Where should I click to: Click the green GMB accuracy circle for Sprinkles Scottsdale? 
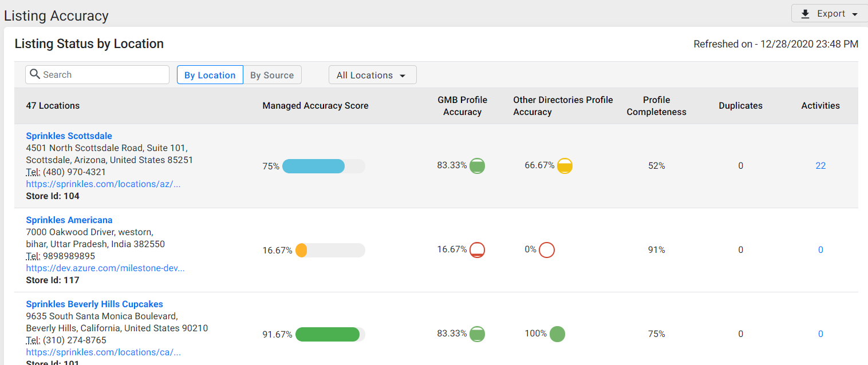pyautogui.click(x=477, y=166)
